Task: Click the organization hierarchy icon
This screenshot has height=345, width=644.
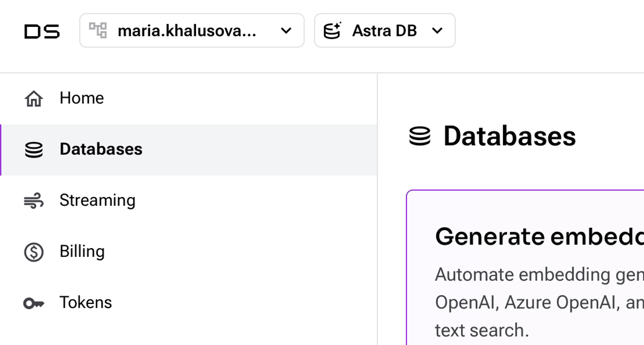Action: click(x=98, y=30)
